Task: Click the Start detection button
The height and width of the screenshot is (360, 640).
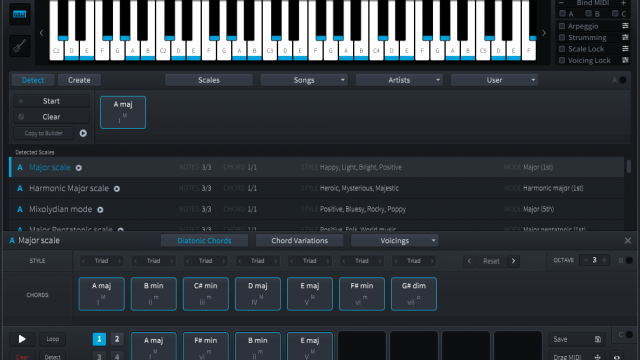Action: [x=51, y=101]
